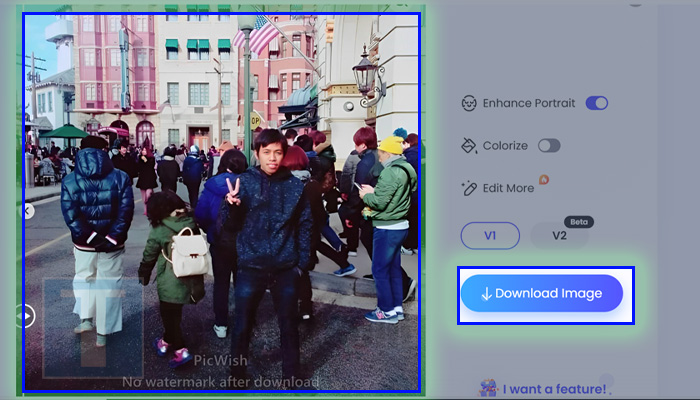Image resolution: width=700 pixels, height=400 pixels.
Task: Turn off the Enhance Portrait toggle
Action: pyautogui.click(x=597, y=103)
